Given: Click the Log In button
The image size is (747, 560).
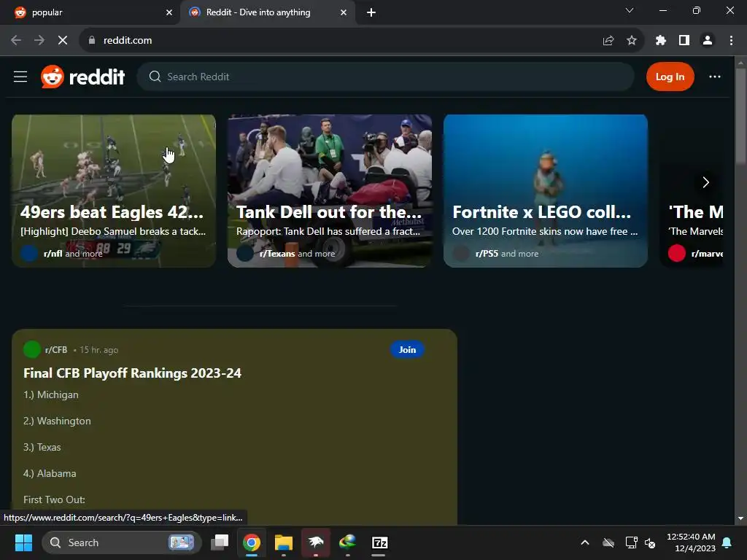Looking at the screenshot, I should click(x=670, y=77).
